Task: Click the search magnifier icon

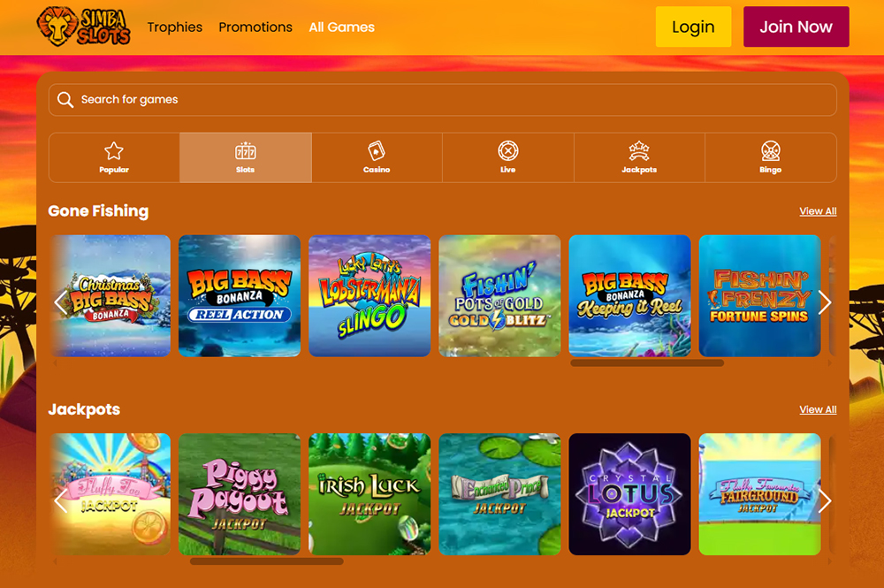Action: click(x=65, y=100)
